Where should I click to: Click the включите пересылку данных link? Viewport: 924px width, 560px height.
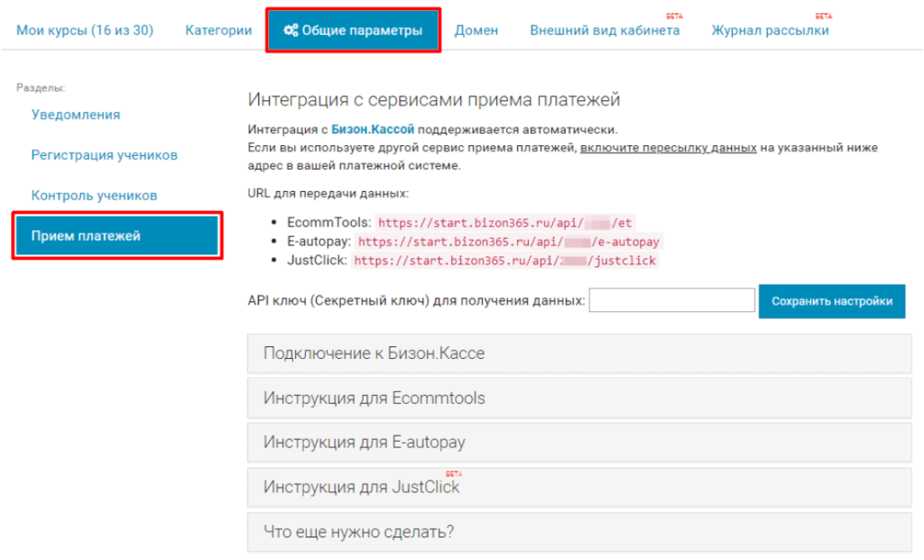[668, 147]
